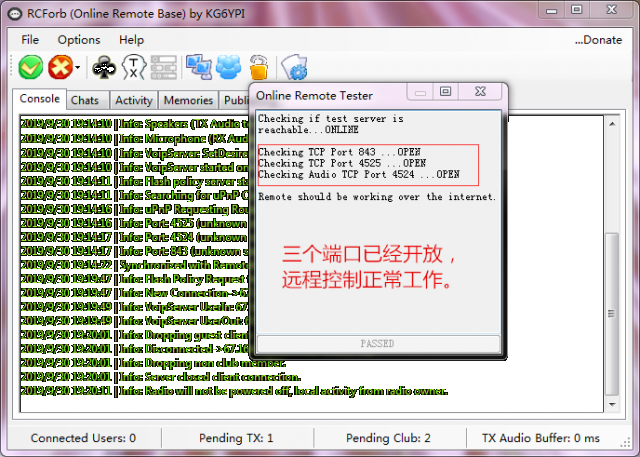Viewport: 640px width, 457px height.
Task: Click the 'Pending TX: 1' status entry
Action: pyautogui.click(x=236, y=438)
